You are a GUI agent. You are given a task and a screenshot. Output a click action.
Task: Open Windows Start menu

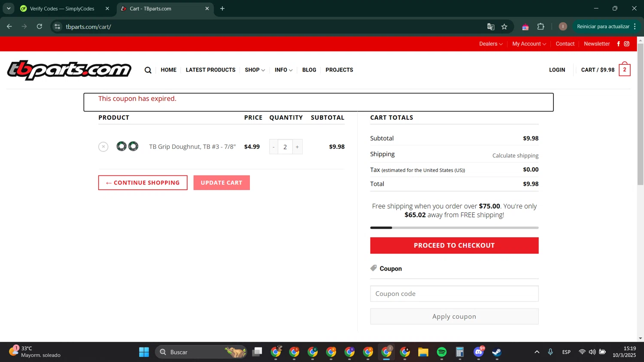(144, 352)
